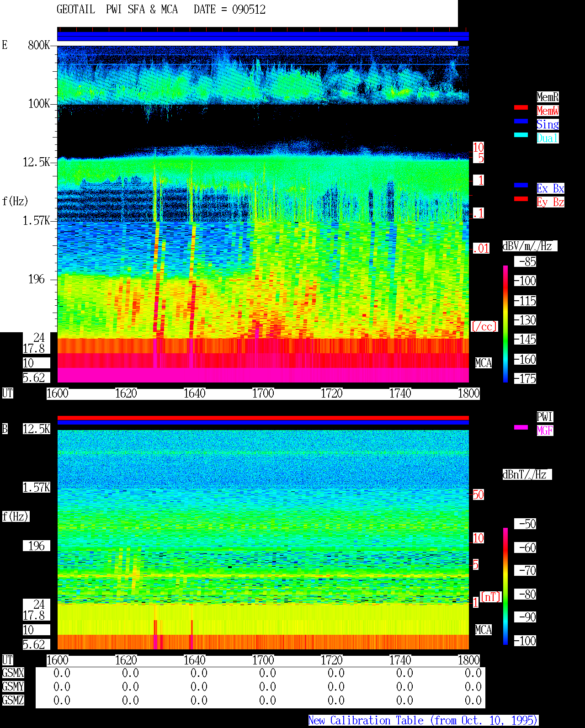Screen dimensions: 585x728
Task: Click the cyan Dual legend swatch
Action: click(x=521, y=135)
